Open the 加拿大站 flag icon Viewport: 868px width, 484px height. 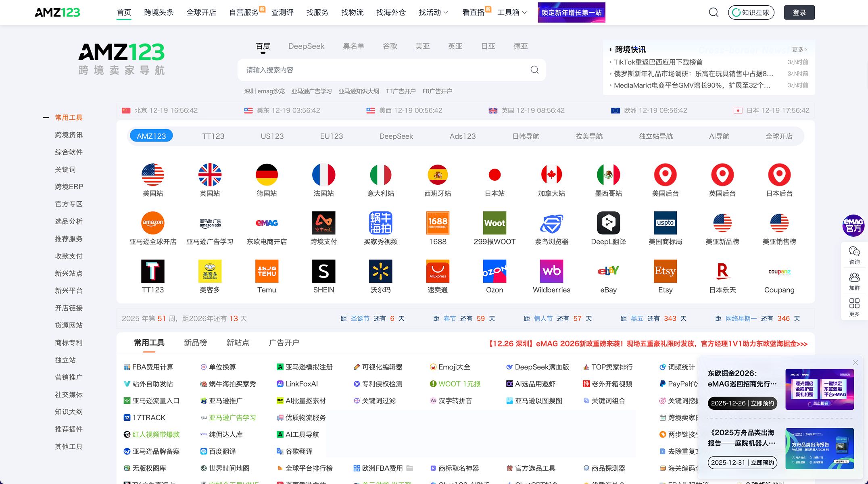click(x=551, y=175)
